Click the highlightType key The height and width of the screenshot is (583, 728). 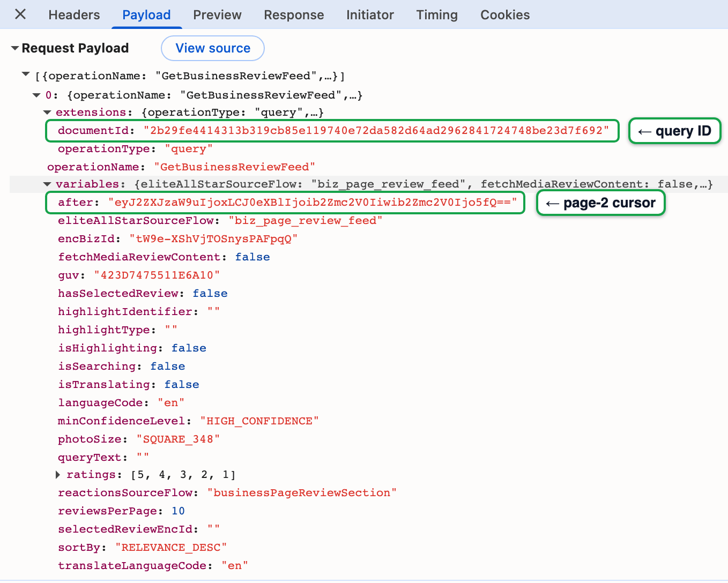104,330
